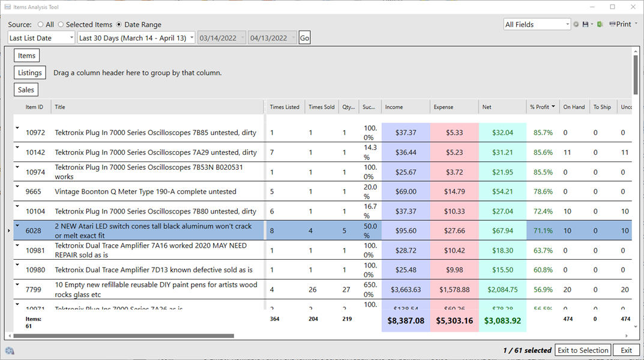Image resolution: width=644 pixels, height=360 pixels.
Task: Open the save icon's dropdown arrow
Action: (592, 25)
